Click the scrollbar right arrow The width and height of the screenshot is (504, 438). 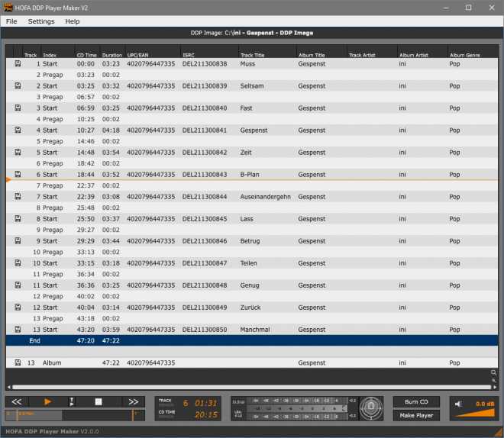495,387
